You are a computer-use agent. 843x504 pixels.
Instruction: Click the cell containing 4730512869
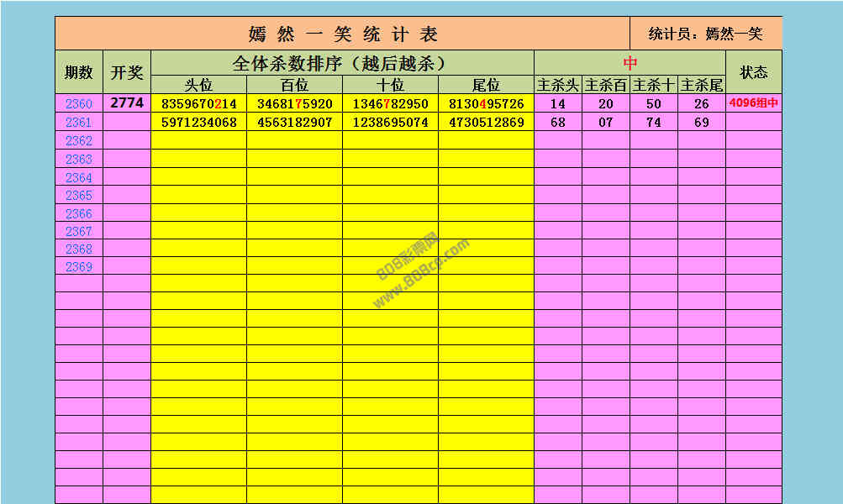tap(486, 123)
